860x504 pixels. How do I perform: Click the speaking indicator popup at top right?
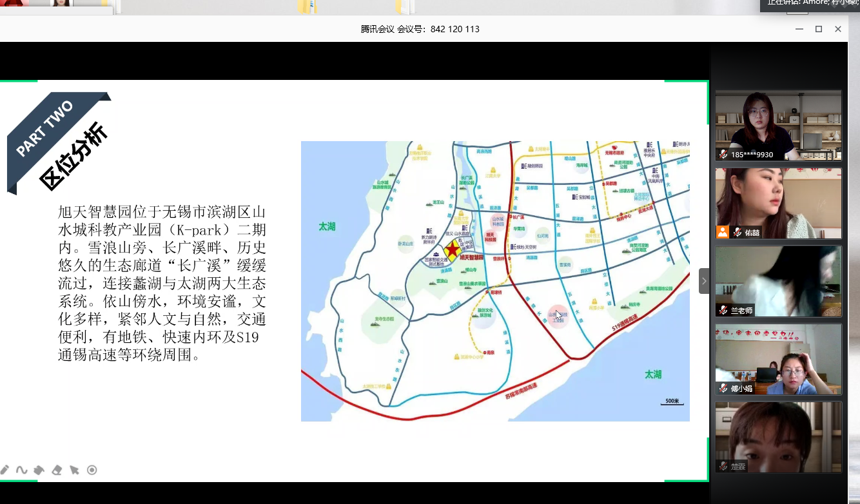tap(810, 5)
